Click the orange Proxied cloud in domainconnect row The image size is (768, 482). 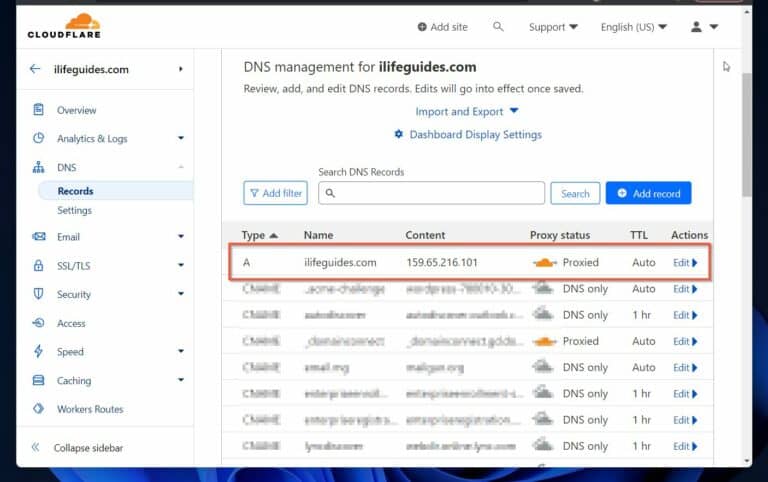544,341
